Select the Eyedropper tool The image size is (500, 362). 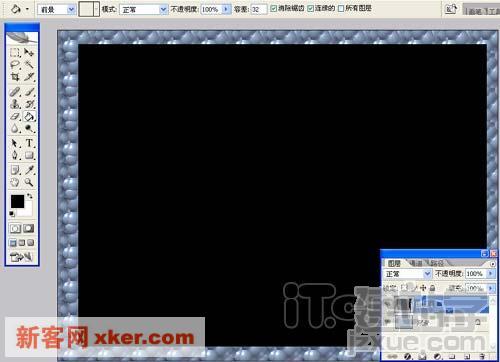pyautogui.click(x=29, y=170)
